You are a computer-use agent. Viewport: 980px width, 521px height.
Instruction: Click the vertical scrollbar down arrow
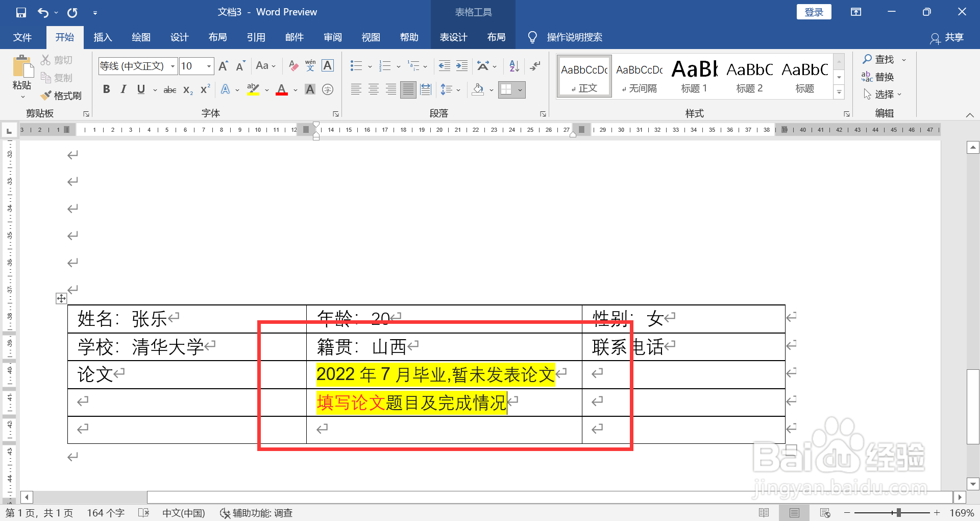[973, 484]
